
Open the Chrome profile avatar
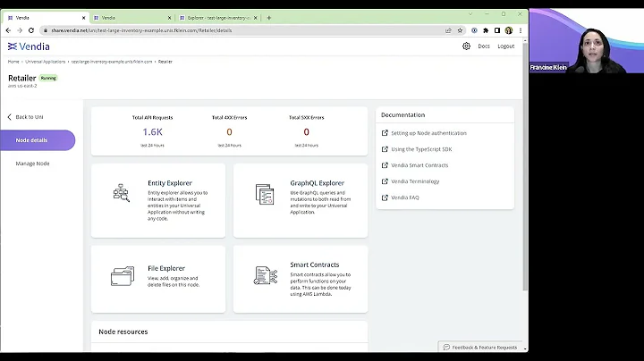pos(509,30)
